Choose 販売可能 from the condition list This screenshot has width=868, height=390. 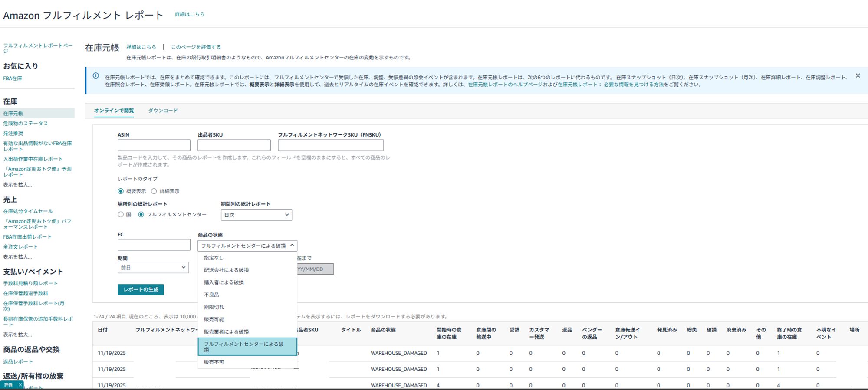coord(214,320)
